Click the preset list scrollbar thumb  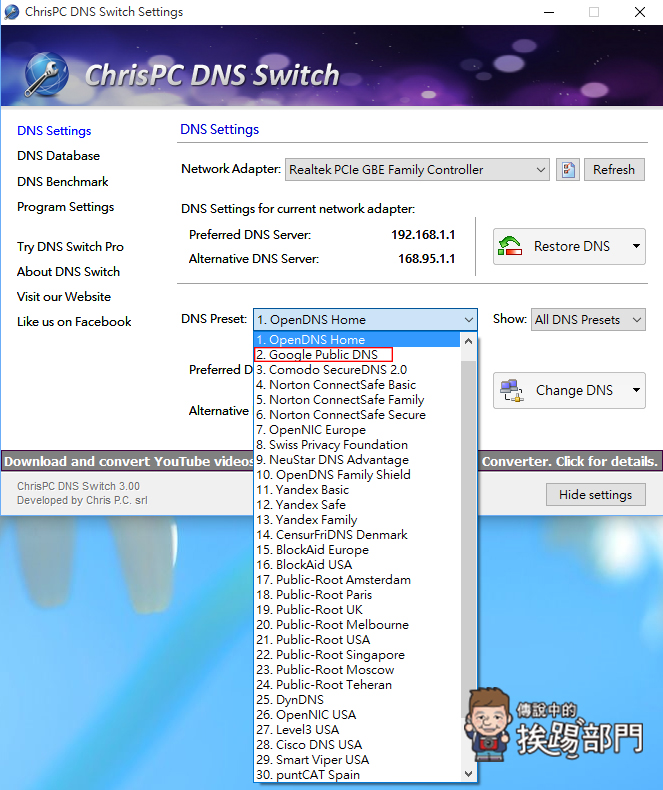(468, 538)
